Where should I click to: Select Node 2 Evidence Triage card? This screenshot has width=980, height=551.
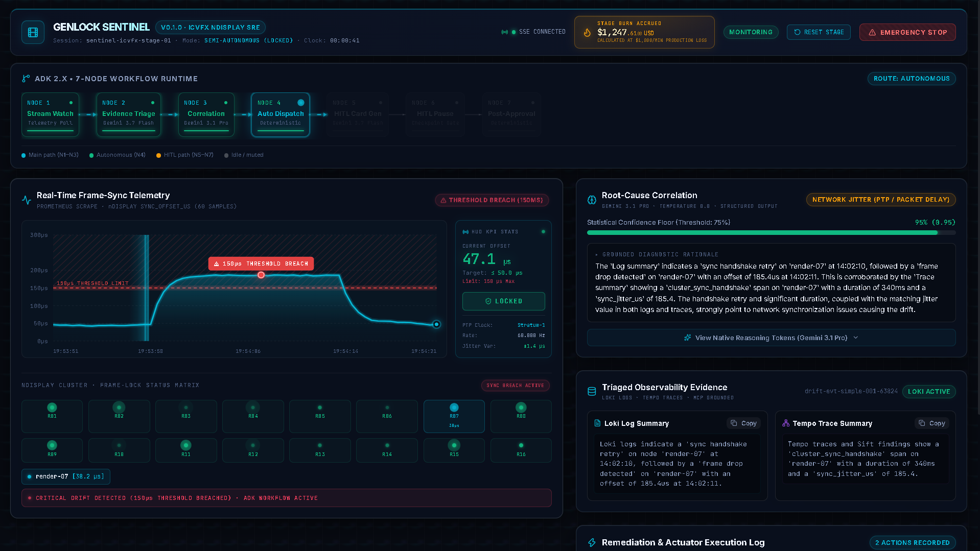coord(128,114)
